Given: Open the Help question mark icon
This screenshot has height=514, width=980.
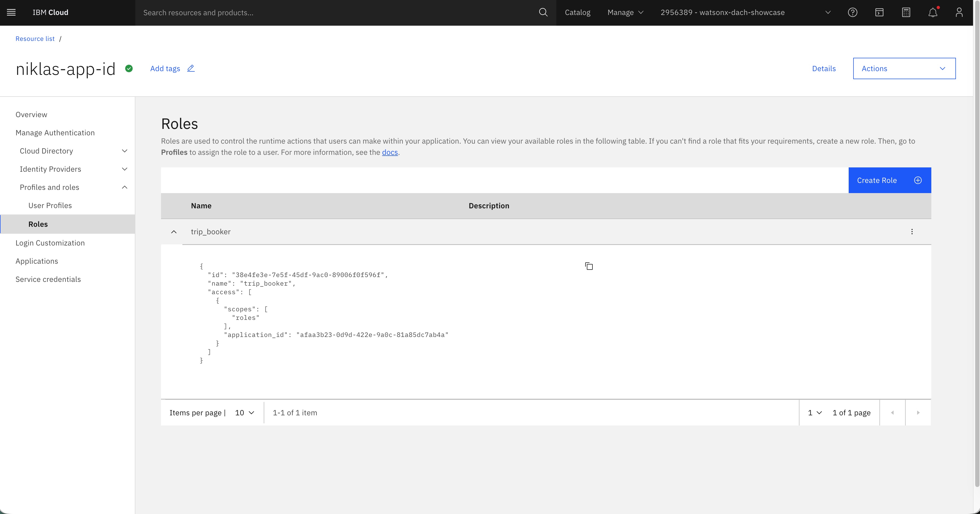Looking at the screenshot, I should [853, 13].
